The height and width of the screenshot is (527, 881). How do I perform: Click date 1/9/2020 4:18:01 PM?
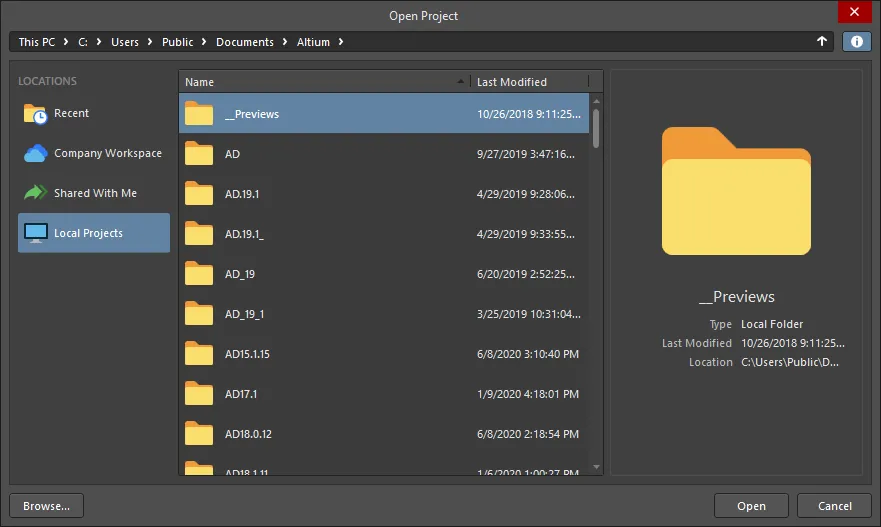point(528,394)
